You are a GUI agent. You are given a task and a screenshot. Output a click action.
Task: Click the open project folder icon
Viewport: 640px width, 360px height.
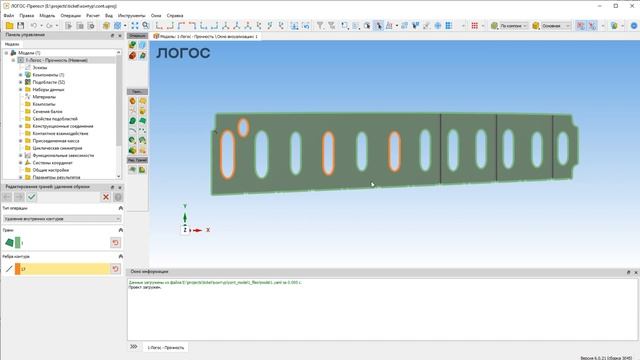point(9,26)
